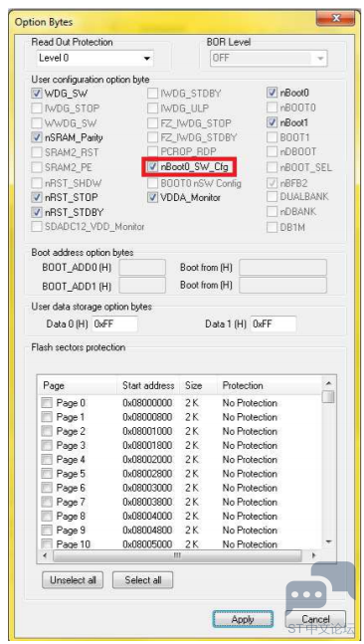Select Page 0 protection checkbox
The width and height of the screenshot is (364, 644).
click(x=47, y=403)
